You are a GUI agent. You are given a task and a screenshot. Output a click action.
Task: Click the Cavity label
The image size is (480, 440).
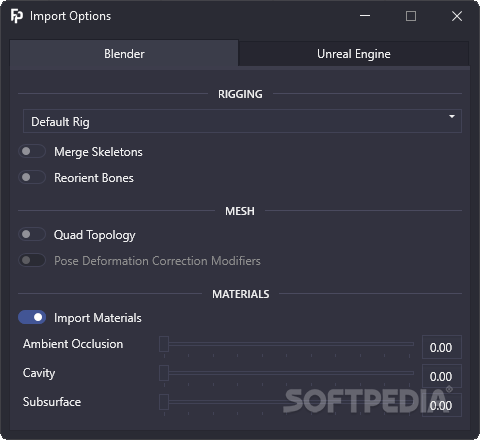39,373
